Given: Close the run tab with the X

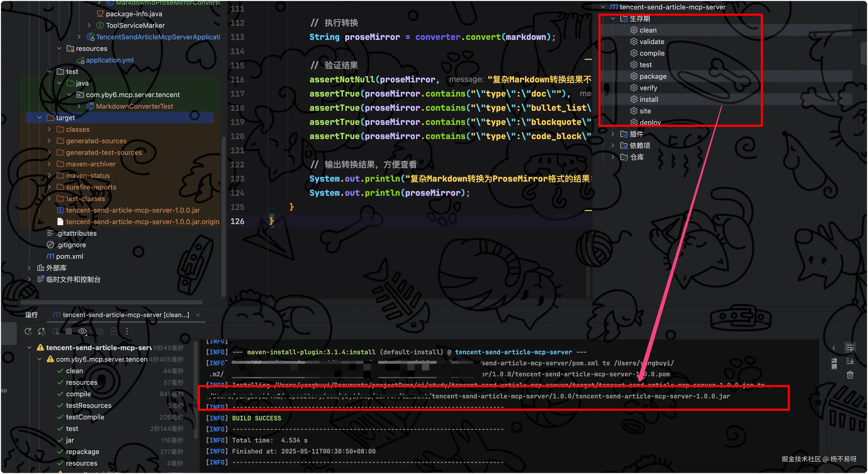Looking at the screenshot, I should [198, 315].
